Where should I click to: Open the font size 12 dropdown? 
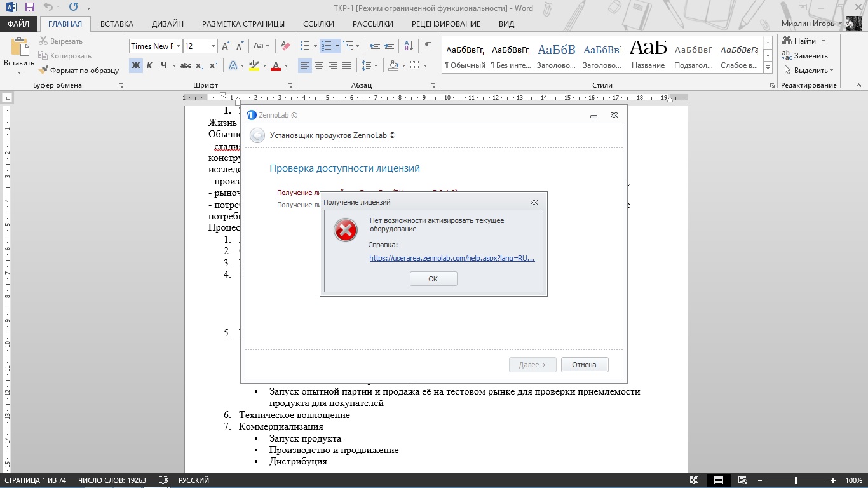coord(213,46)
